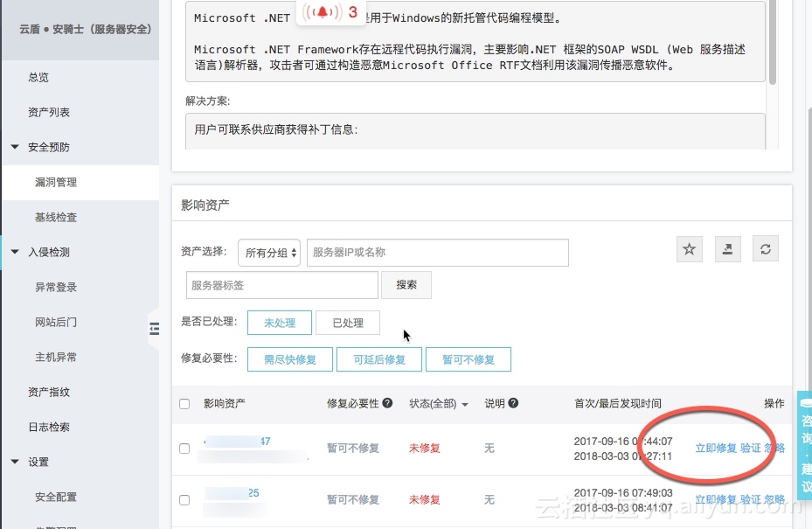Open 资产指纹 in the sidebar
This screenshot has height=529, width=812.
[x=49, y=392]
